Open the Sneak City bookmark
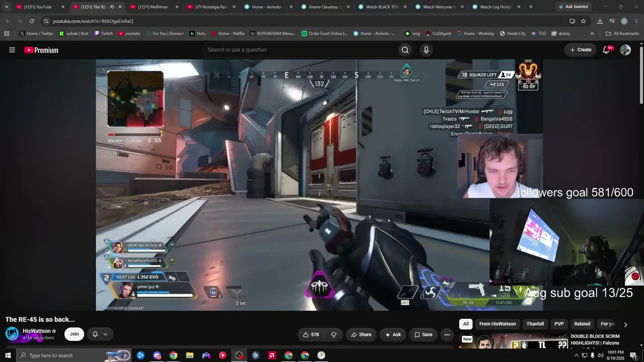The image size is (644, 362). tap(513, 34)
